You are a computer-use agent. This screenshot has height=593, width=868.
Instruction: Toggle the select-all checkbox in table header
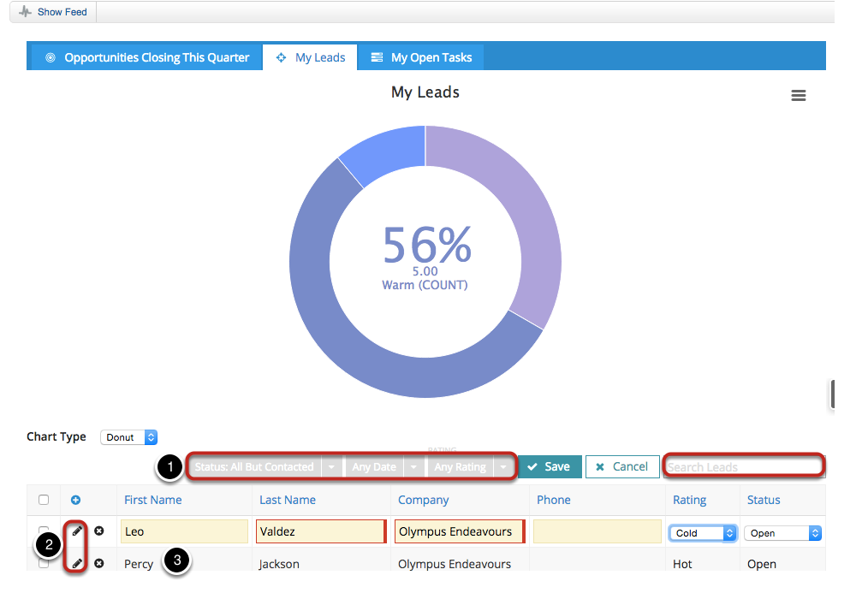(44, 500)
